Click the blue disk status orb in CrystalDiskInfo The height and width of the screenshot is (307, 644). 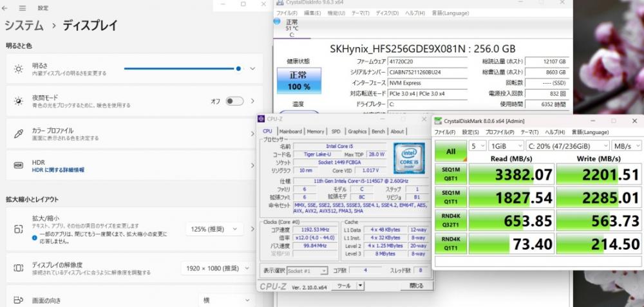click(277, 21)
